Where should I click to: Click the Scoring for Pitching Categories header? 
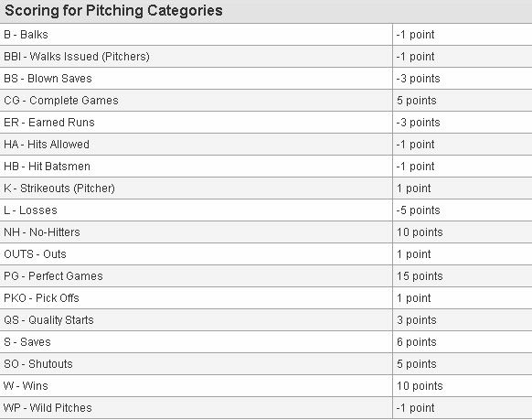[113, 11]
